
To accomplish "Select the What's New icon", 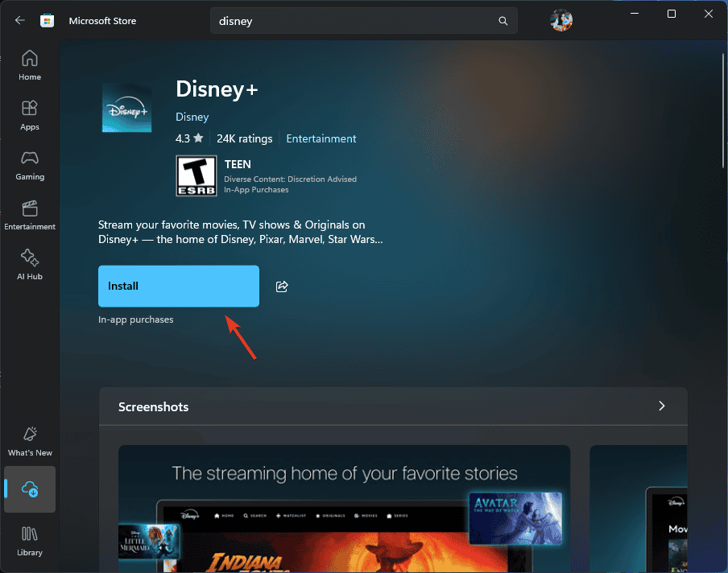I will [x=29, y=441].
